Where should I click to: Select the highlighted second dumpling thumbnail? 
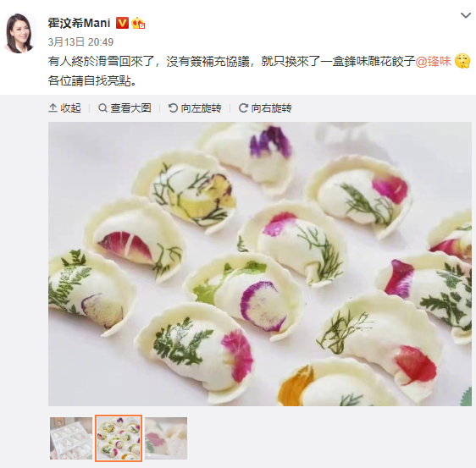[x=119, y=438]
